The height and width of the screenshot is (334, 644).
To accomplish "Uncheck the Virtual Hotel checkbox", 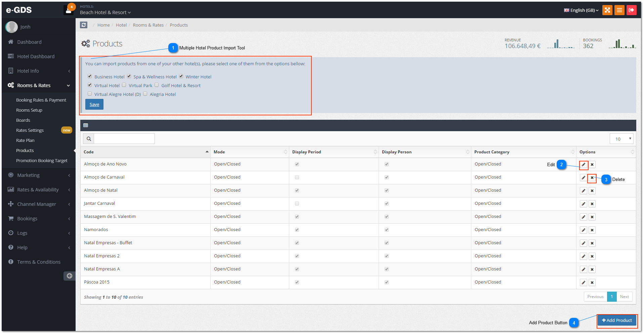I will point(90,85).
